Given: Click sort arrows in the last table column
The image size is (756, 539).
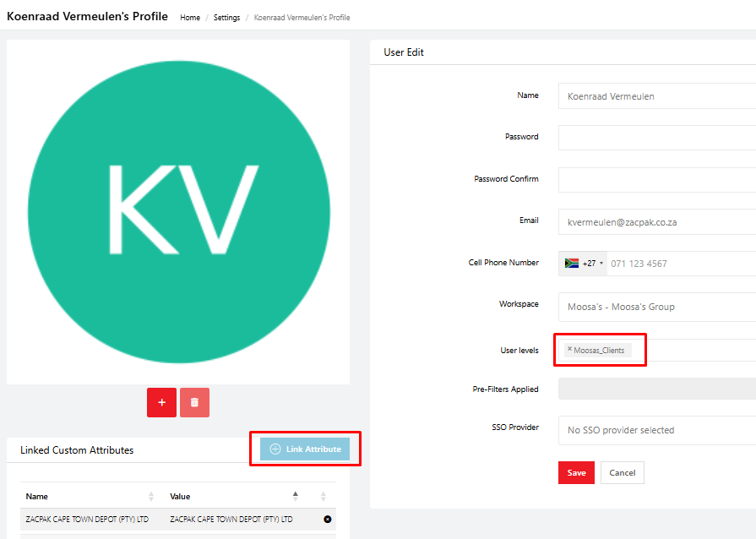Looking at the screenshot, I should point(323,497).
